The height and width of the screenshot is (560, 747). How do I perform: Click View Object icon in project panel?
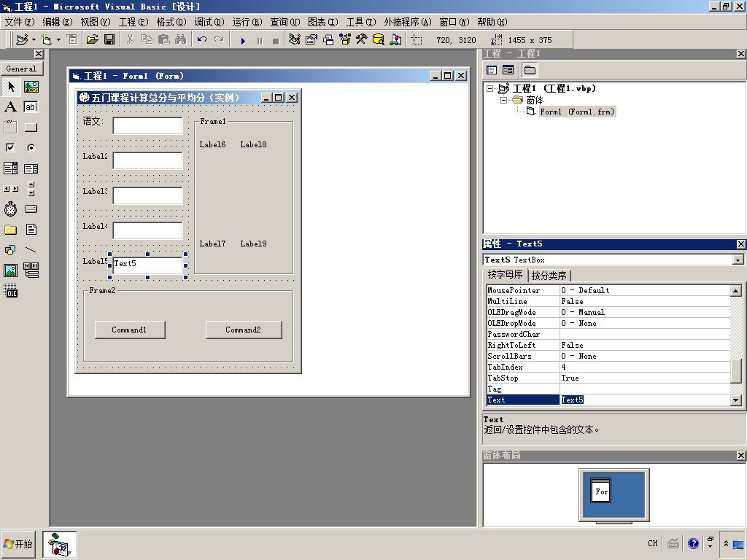(x=508, y=70)
